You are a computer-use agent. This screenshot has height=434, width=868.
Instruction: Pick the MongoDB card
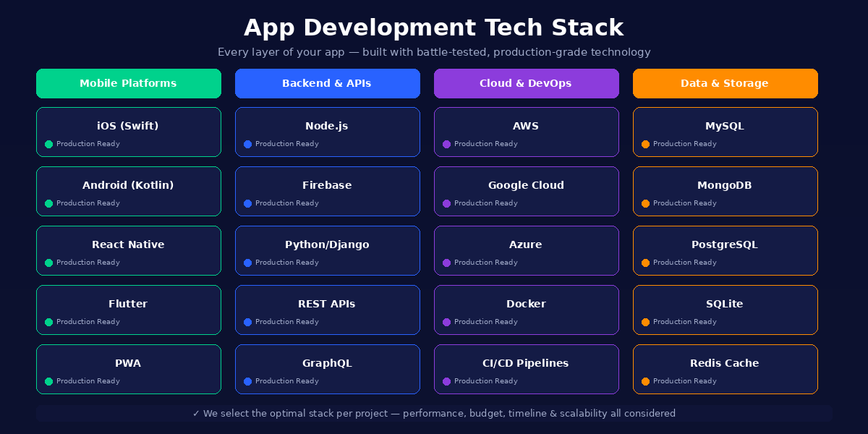[x=726, y=191]
